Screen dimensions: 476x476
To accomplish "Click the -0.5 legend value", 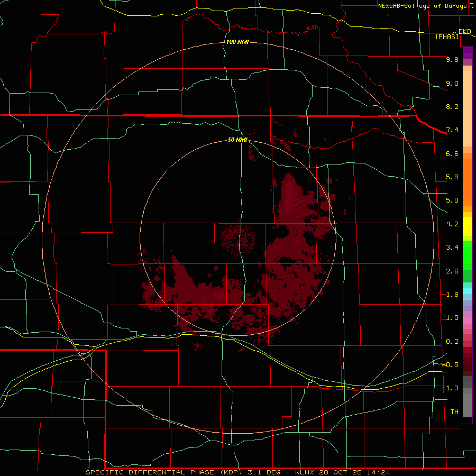I will (451, 365).
